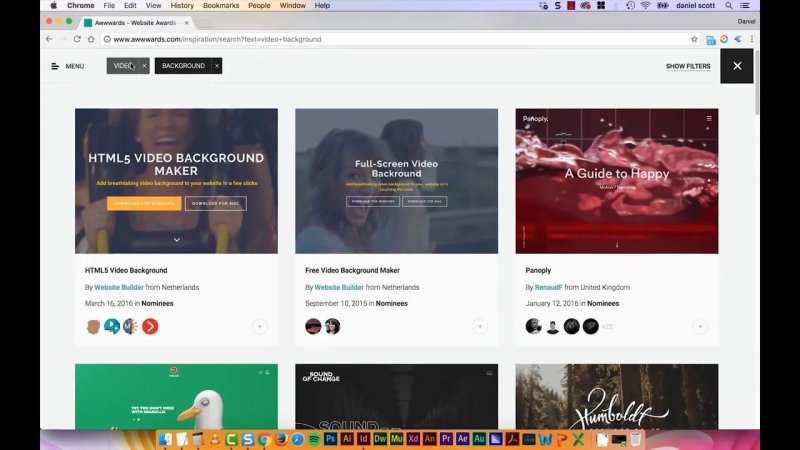Open Chrome's three-dot menu
800x450 pixels.
[x=752, y=39]
